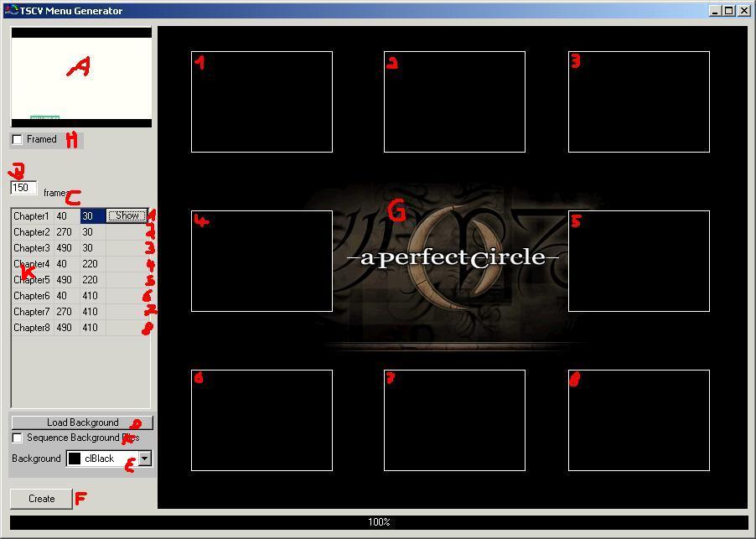
Task: Select the bottom-left chapter frame on the canvas
Action: pyautogui.click(x=261, y=421)
